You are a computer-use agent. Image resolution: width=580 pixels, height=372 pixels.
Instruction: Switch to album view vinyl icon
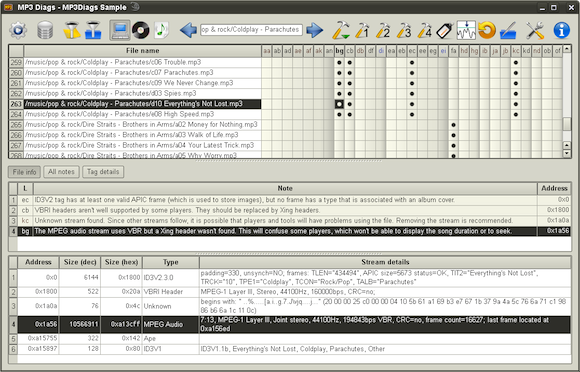click(x=141, y=30)
